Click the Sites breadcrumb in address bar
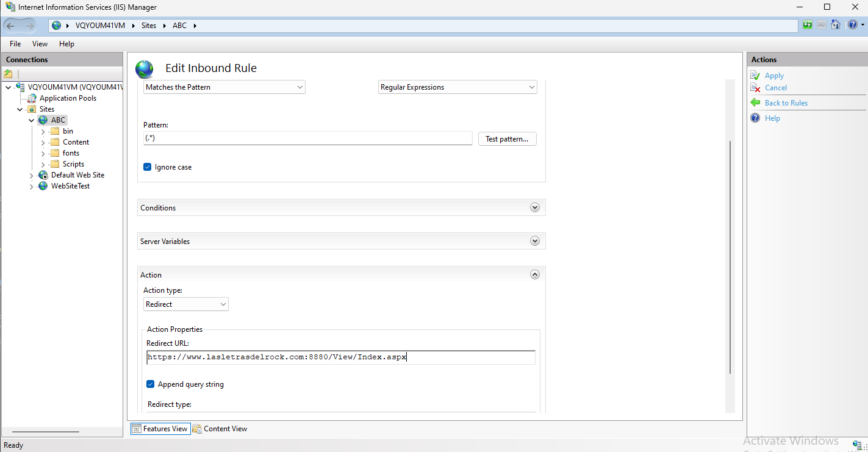Viewport: 868px width, 452px height. tap(149, 26)
